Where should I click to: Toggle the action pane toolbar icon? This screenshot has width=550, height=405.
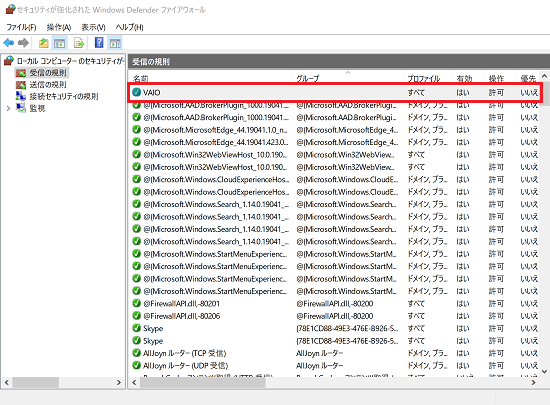tap(115, 43)
